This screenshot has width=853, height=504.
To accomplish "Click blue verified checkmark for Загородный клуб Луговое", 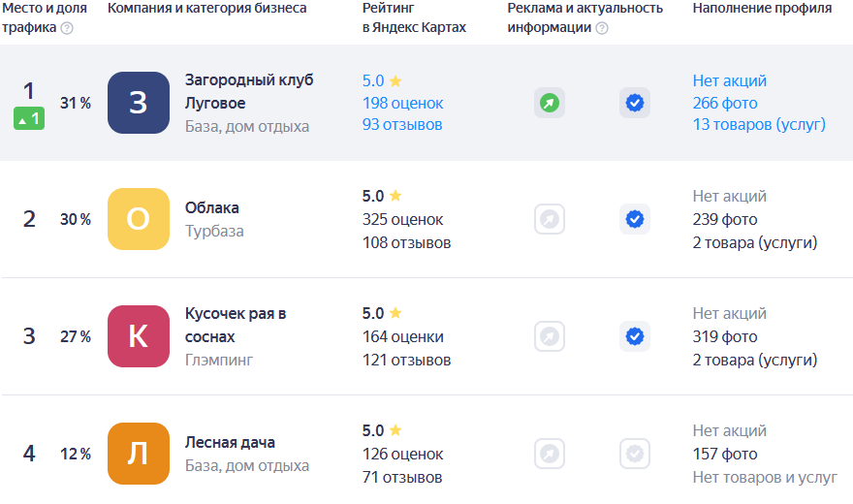I will pos(635,103).
